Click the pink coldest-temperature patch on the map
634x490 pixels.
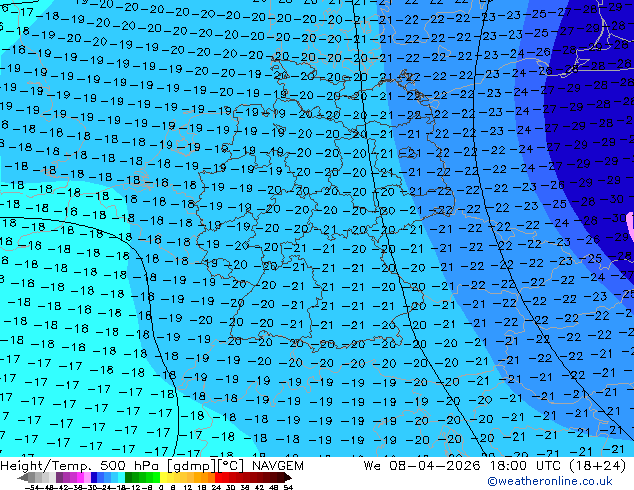pyautogui.click(x=630, y=226)
